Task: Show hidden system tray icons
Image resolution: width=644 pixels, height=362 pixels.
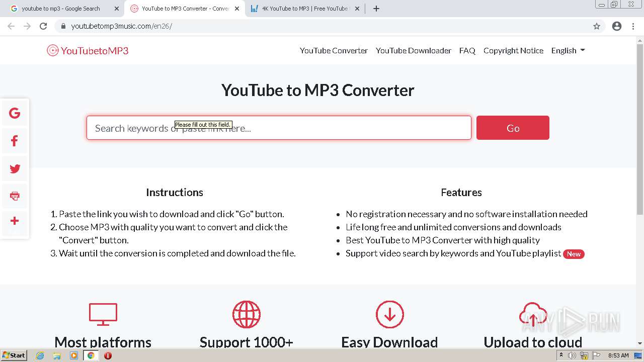Action: click(561, 355)
